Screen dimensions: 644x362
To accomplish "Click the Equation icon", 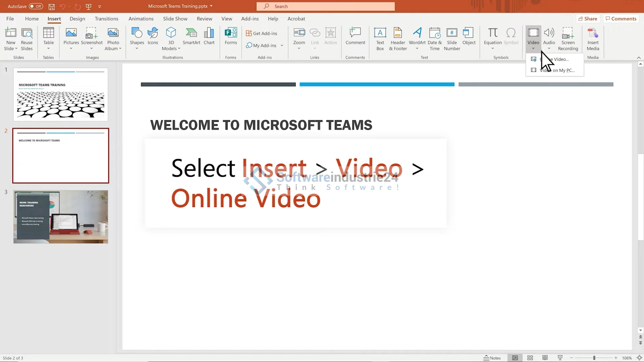I will tap(492, 36).
